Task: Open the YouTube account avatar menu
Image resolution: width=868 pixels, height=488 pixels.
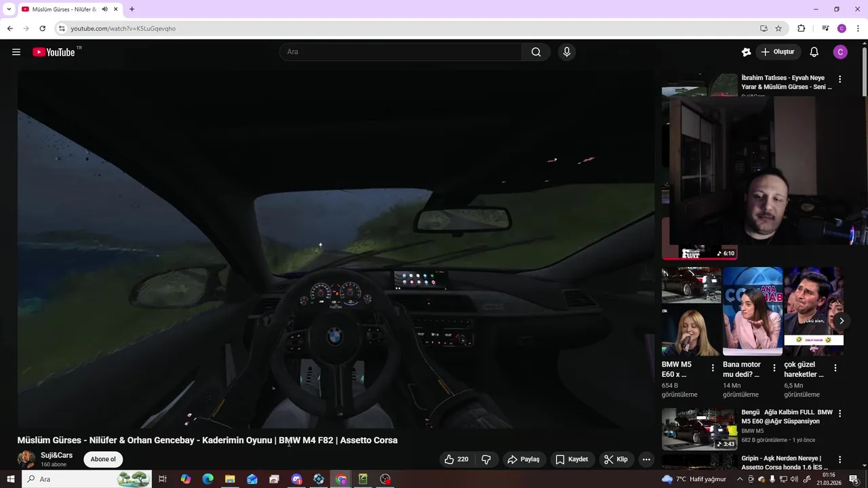Action: pyautogui.click(x=840, y=52)
